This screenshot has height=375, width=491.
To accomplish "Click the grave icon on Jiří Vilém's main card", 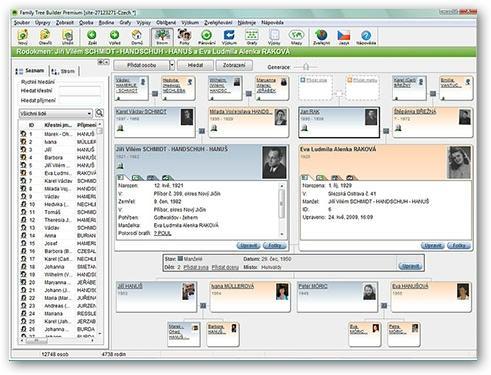I will 120,166.
